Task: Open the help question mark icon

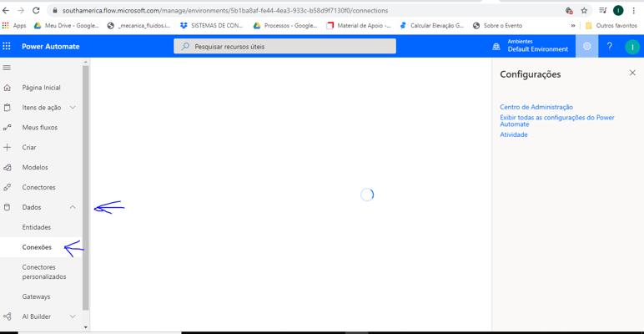Action: (x=609, y=47)
